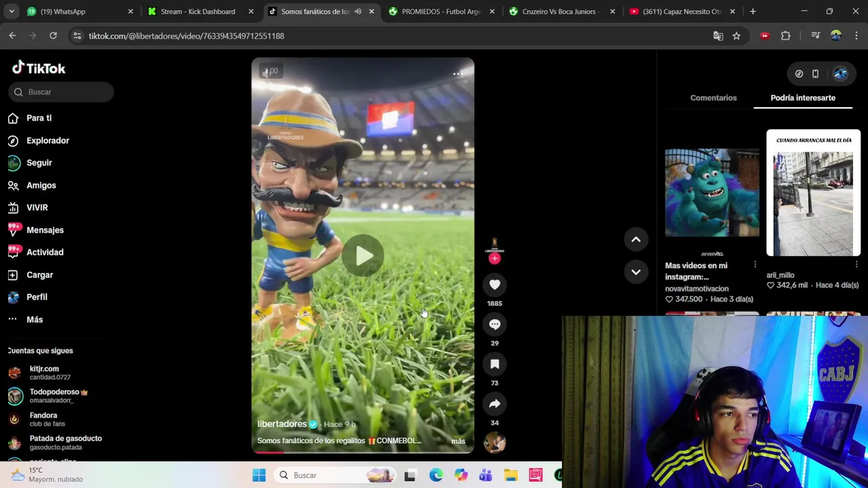Open the TikTok profile avatar menu
Viewport: 868px width, 488px height.
point(840,74)
